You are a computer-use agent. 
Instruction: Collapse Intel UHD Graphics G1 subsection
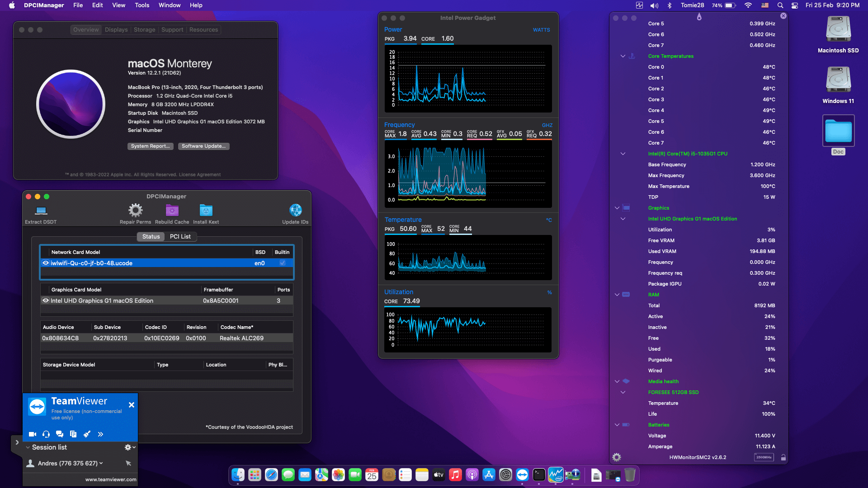tap(623, 219)
